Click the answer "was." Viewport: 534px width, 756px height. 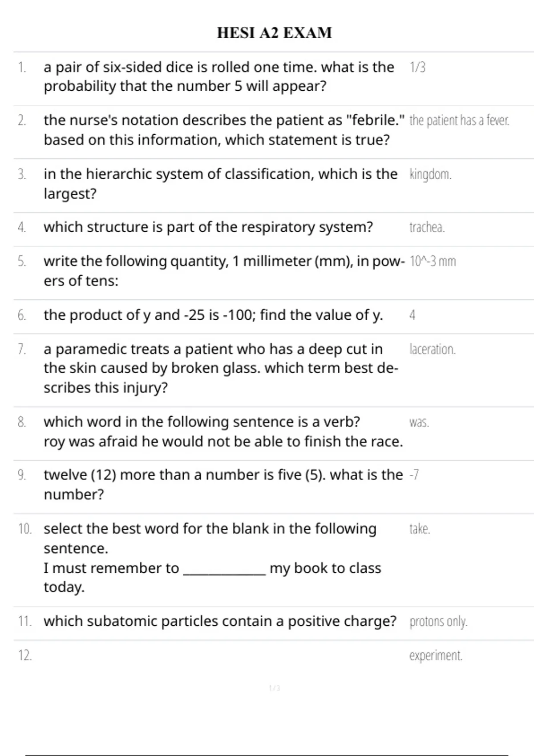419,422
